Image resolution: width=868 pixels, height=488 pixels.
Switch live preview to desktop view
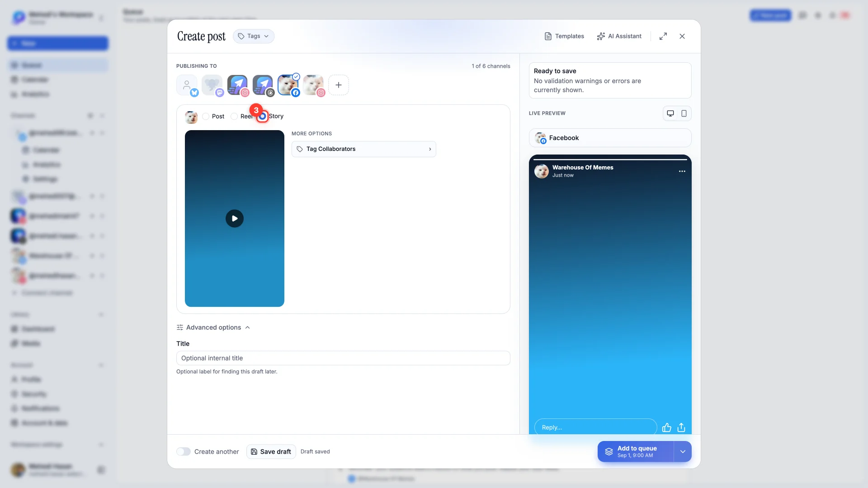[670, 113]
